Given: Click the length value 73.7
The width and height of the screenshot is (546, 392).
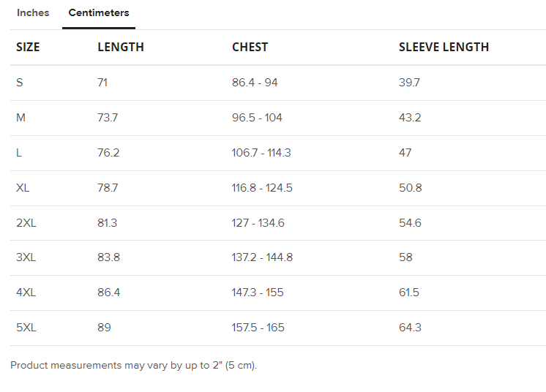Looking at the screenshot, I should 108,118.
